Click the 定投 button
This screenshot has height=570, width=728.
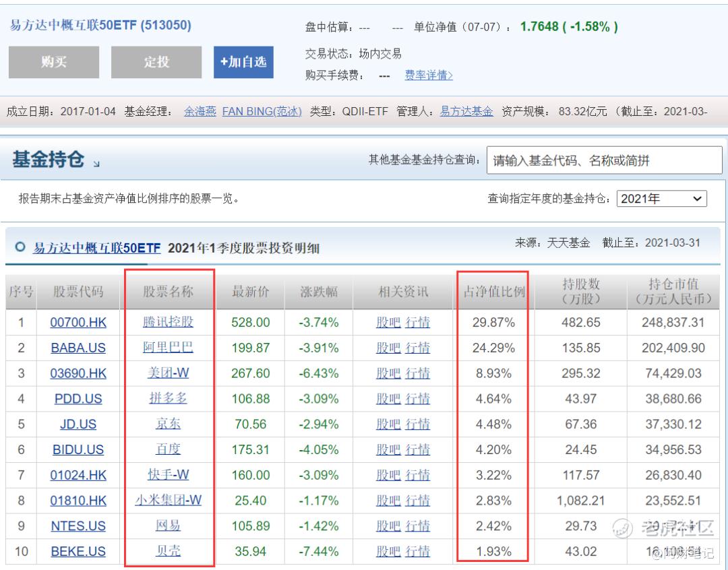(156, 62)
